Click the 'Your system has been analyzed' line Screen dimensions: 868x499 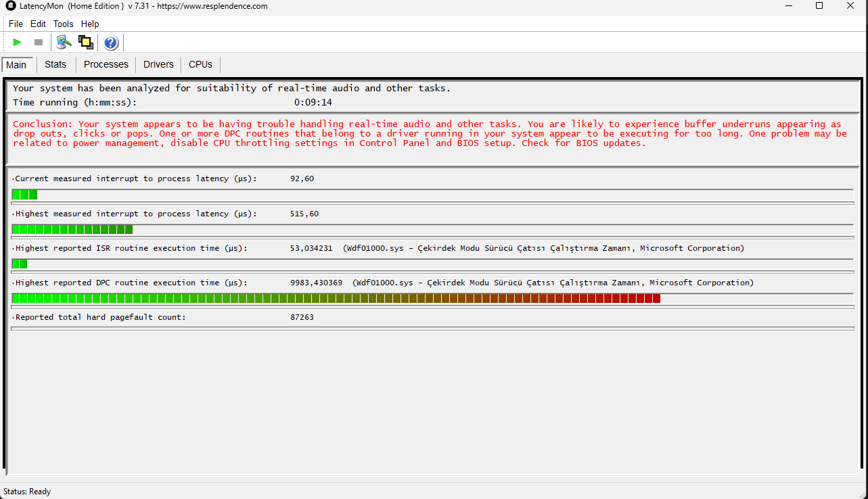click(x=231, y=89)
